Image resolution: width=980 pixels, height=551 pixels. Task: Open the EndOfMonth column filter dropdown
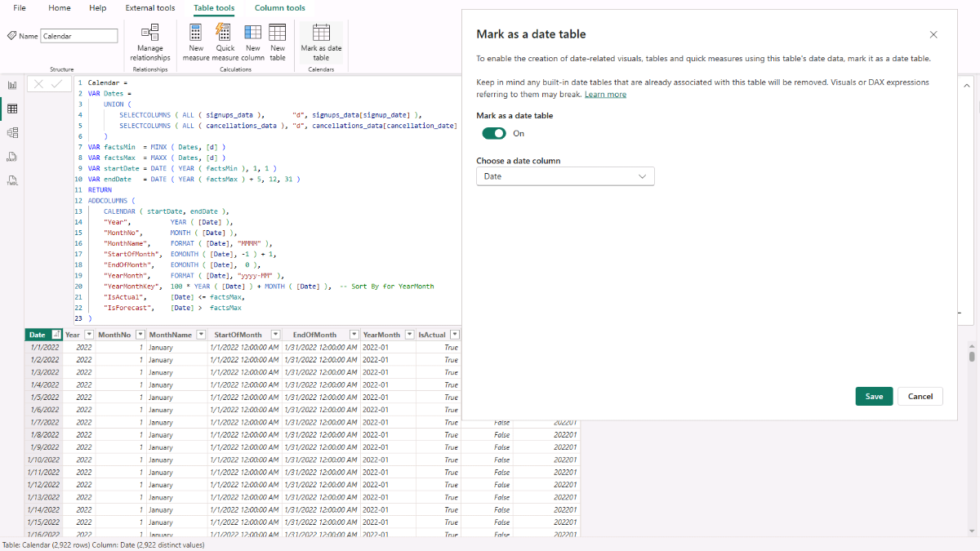(354, 335)
